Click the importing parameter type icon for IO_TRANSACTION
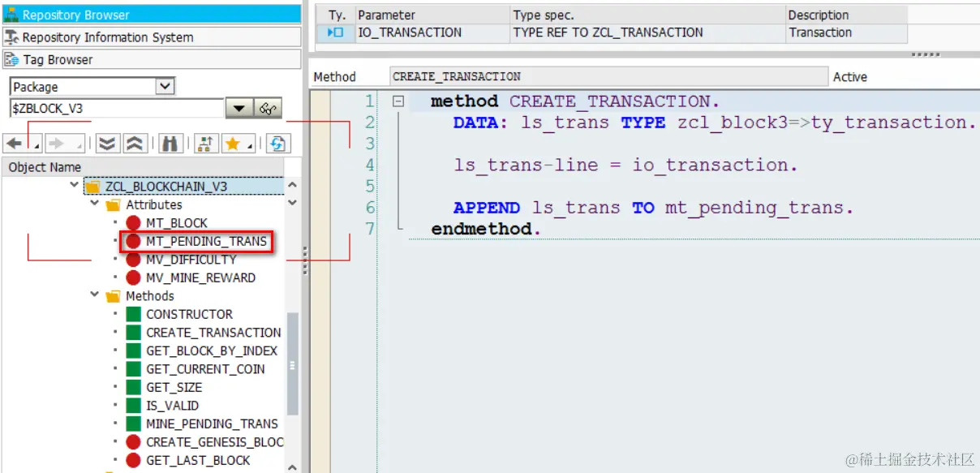Image resolution: width=980 pixels, height=473 pixels. 335,32
